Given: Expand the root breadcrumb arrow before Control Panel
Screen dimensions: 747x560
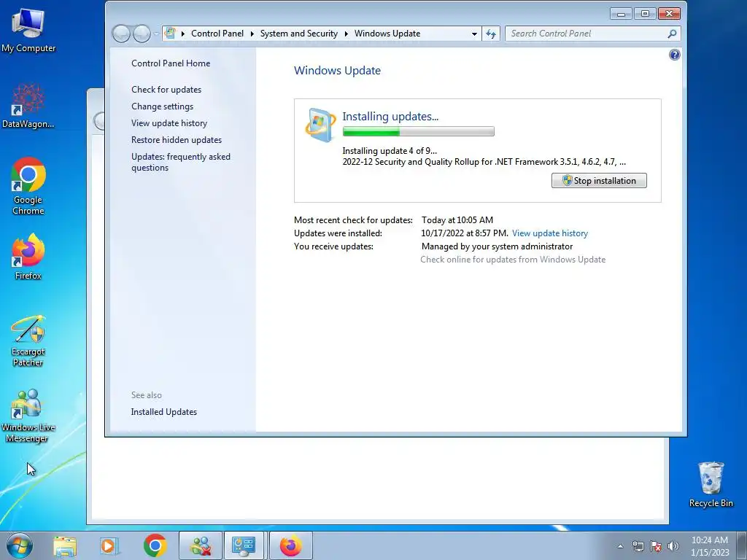Looking at the screenshot, I should (x=183, y=34).
